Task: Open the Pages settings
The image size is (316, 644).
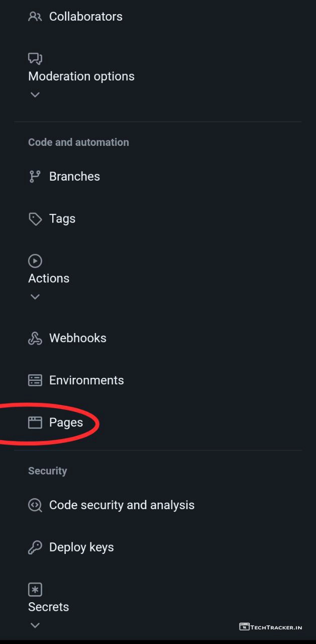Action: [x=66, y=423]
